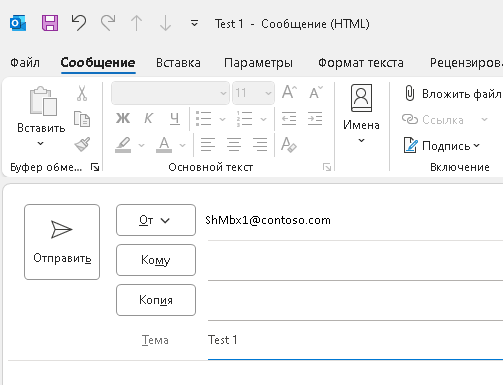Align text left
Image resolution: width=503 pixels, height=385 pixels.
click(x=208, y=145)
